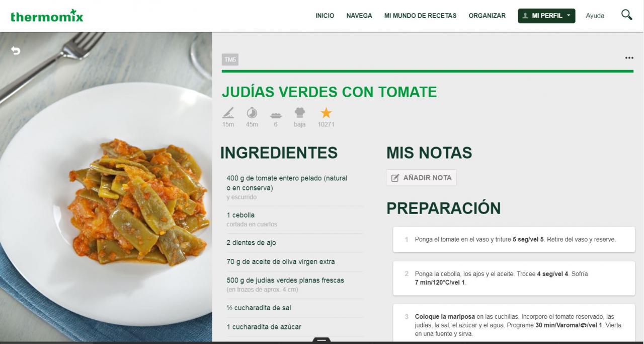
Task: Click ingredient '½ cucharadita de sal'
Action: click(259, 308)
